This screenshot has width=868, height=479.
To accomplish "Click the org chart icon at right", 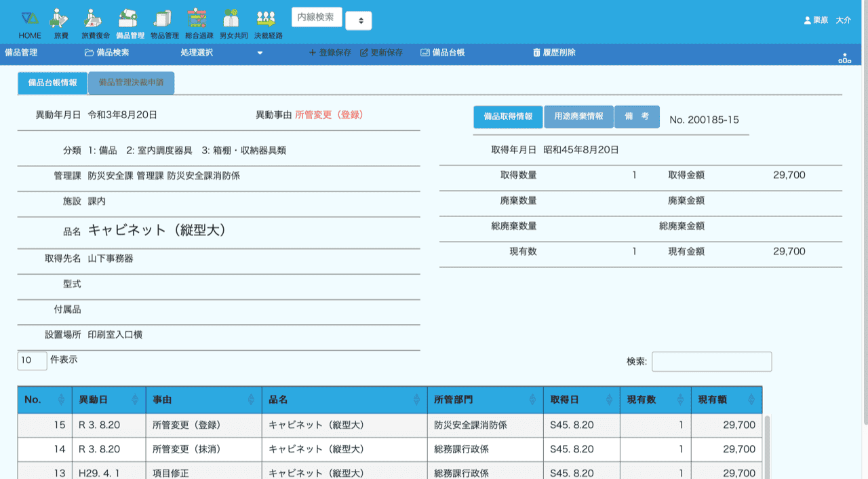I will click(844, 58).
